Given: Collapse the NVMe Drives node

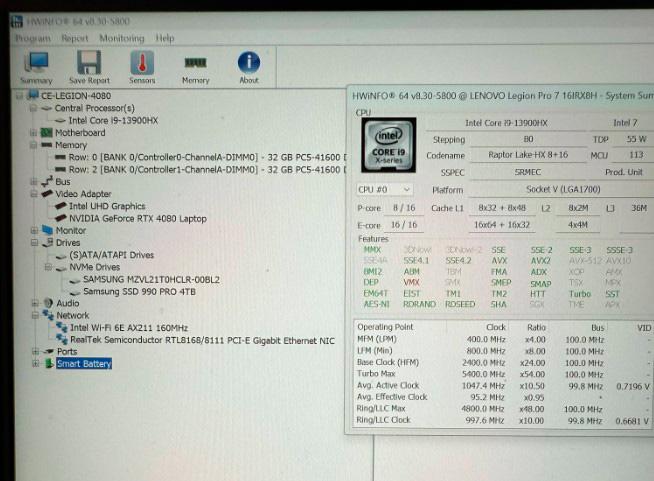Looking at the screenshot, I should pos(48,267).
